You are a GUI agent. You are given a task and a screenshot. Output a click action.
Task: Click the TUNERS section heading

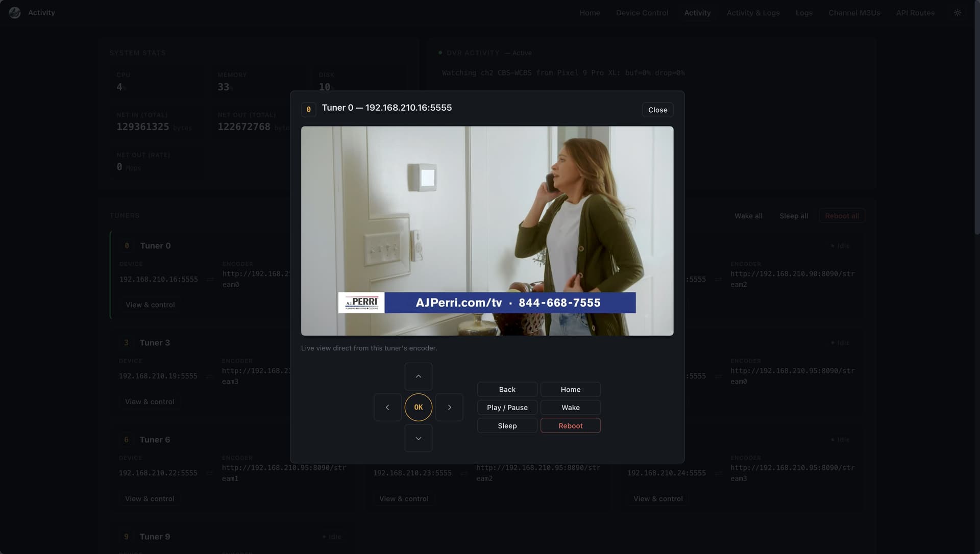tap(125, 215)
